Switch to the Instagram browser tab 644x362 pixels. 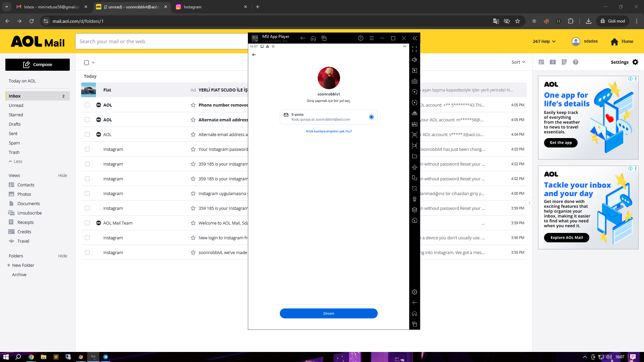click(x=211, y=7)
